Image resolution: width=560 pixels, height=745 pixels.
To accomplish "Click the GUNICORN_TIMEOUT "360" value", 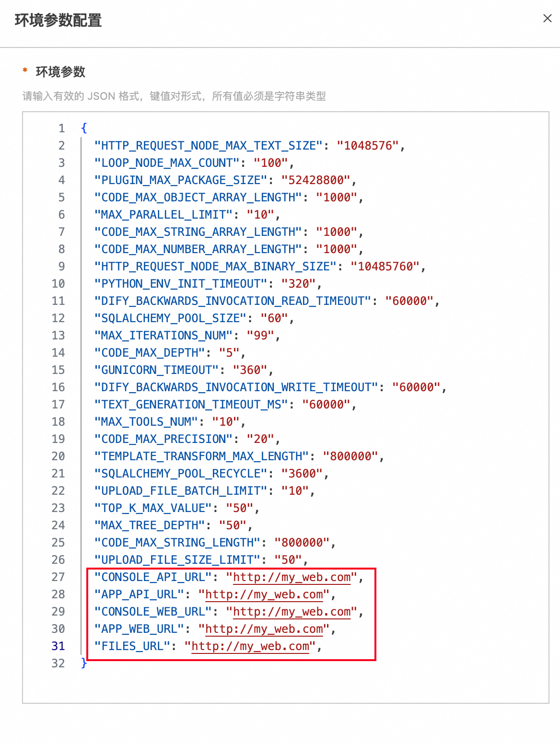I will point(250,370).
